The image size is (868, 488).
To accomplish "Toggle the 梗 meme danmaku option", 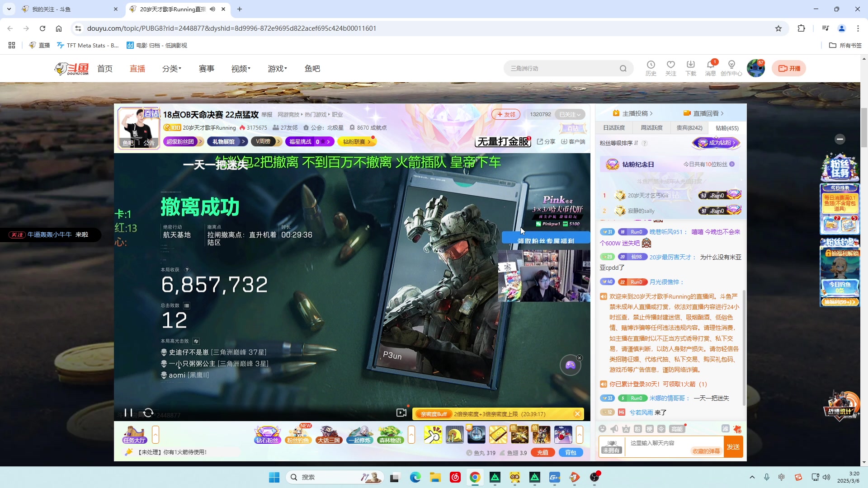I will 649,429.
